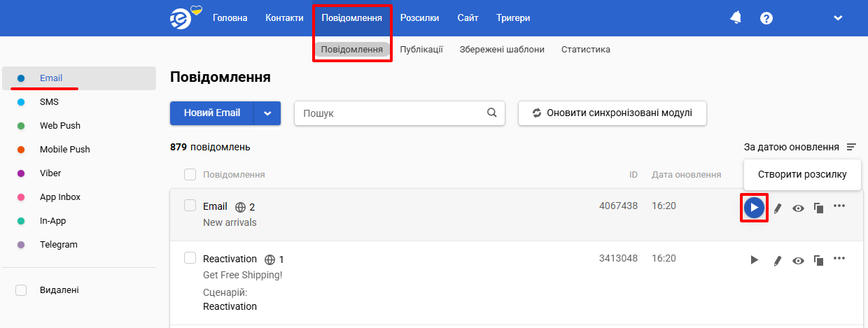This screenshot has height=328, width=868.
Task: Start mailing for Reactivation message
Action: [754, 260]
